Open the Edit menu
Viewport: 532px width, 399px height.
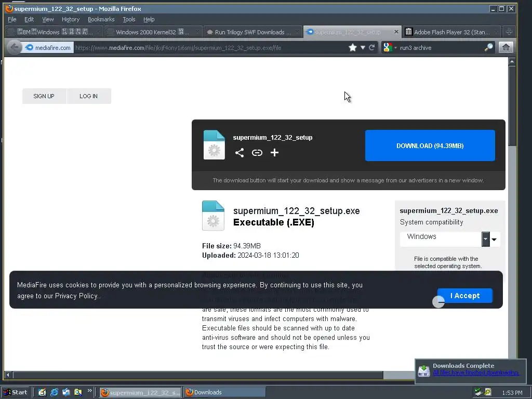pyautogui.click(x=29, y=19)
